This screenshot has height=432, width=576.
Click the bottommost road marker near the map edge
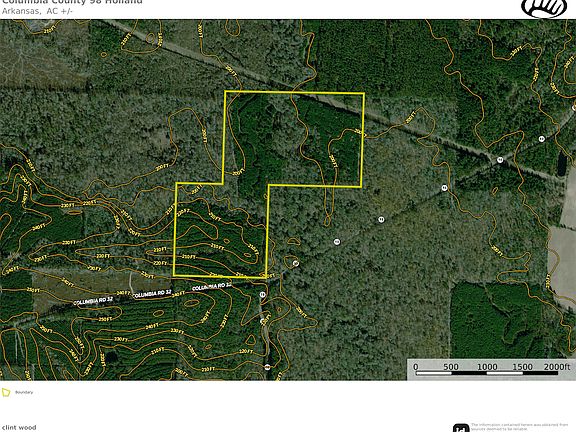(267, 367)
